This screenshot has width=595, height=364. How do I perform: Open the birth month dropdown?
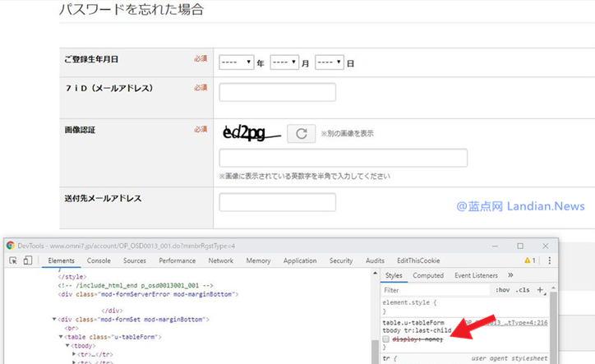point(284,62)
